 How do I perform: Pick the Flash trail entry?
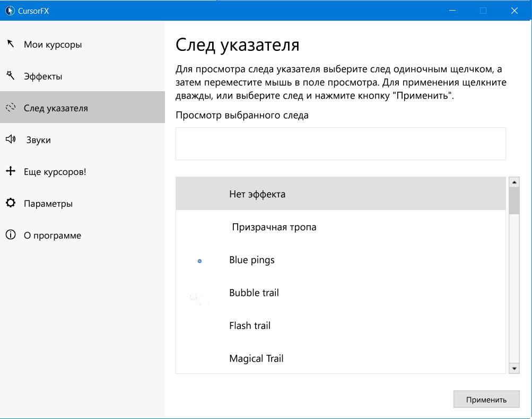pos(341,325)
